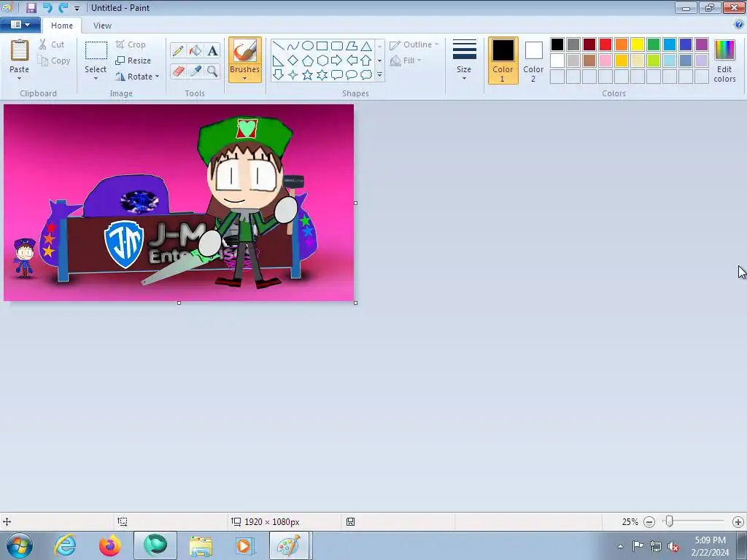Choose the Polygon shape
The height and width of the screenshot is (560, 747).
click(352, 46)
